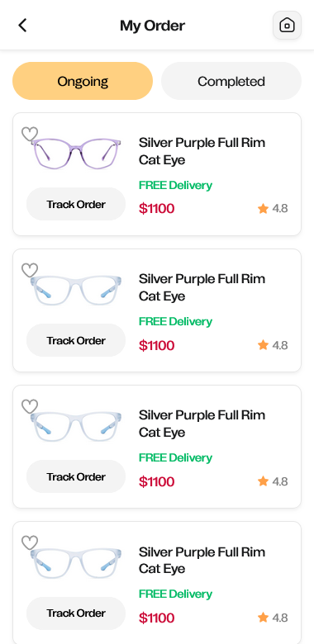Go back using the left arrow icon
This screenshot has width=314, height=644.
pyautogui.click(x=22, y=26)
